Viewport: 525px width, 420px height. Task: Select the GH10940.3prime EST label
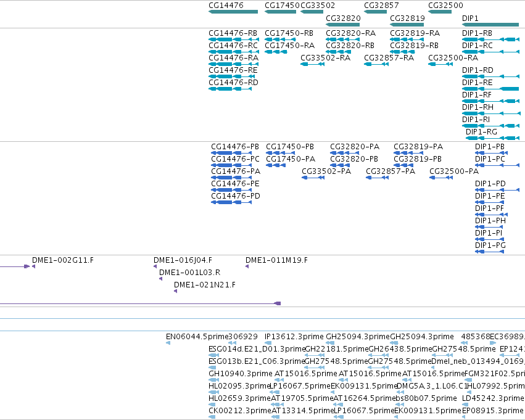pos(241,374)
